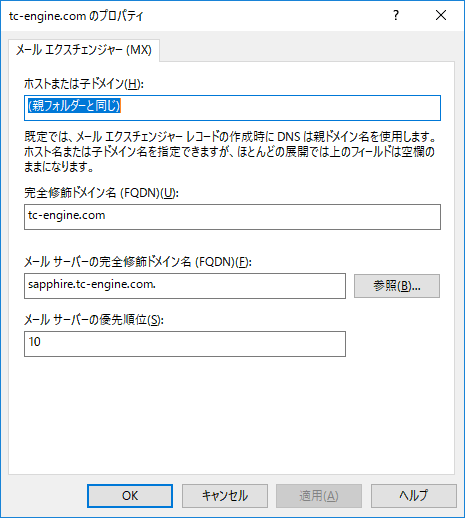Click the メール サーバーの完全修飾ドメイン名 (FQDN)(F) label
Viewport: 465px width, 518px height.
[x=138, y=262]
